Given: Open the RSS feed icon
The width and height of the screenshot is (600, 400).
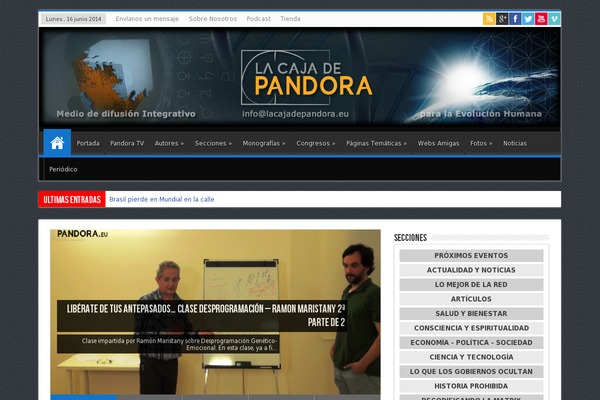Looking at the screenshot, I should click(489, 18).
